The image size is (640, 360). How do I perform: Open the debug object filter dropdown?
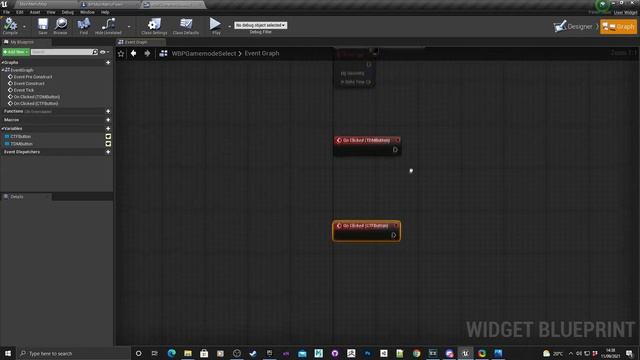pyautogui.click(x=260, y=25)
